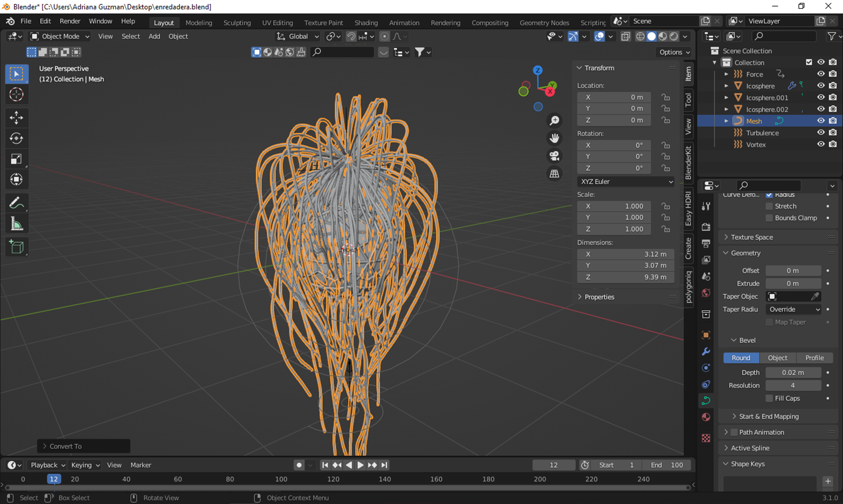Click the timeline frame marker at 12

[54, 479]
